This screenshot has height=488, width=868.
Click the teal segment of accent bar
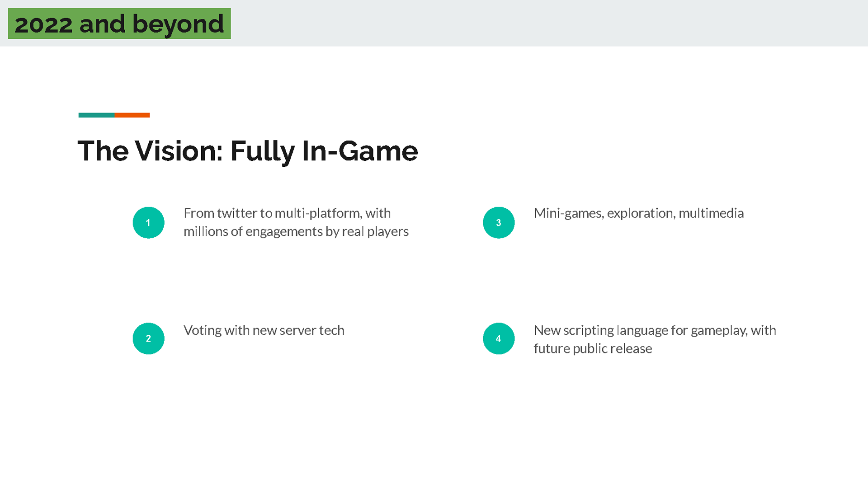click(96, 115)
